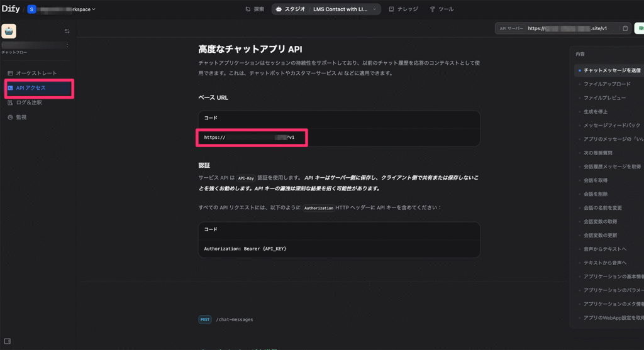Open the 探索 tab

point(255,9)
